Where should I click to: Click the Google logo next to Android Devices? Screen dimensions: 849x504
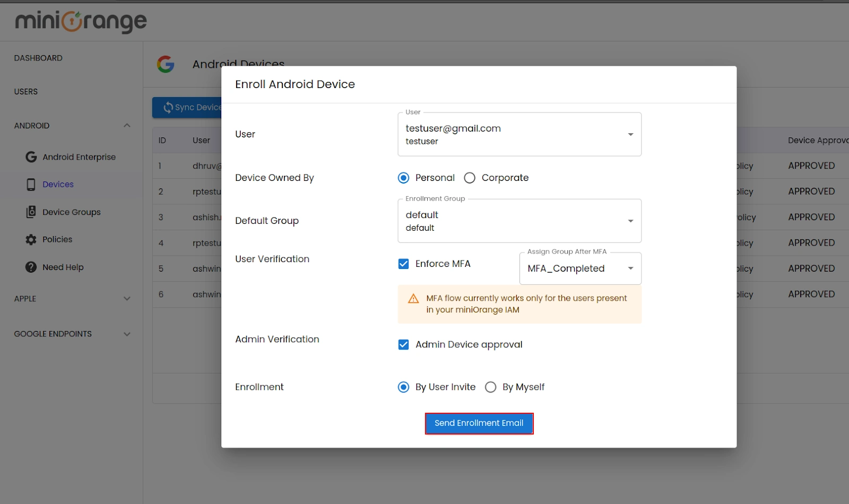point(165,64)
